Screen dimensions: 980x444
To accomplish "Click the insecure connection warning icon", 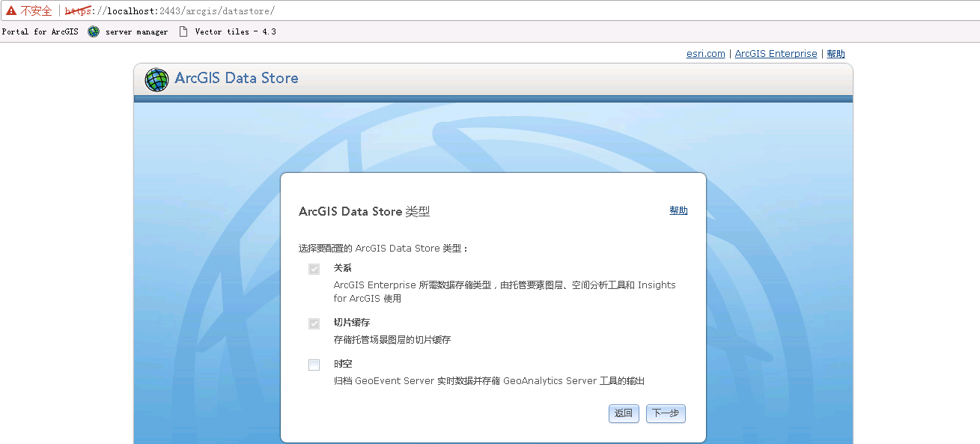I will click(11, 10).
